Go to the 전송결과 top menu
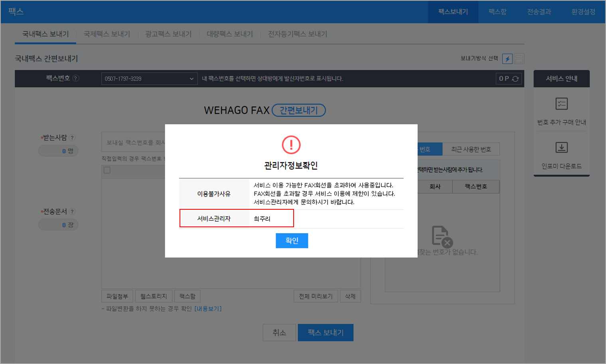606x364 pixels. point(539,12)
